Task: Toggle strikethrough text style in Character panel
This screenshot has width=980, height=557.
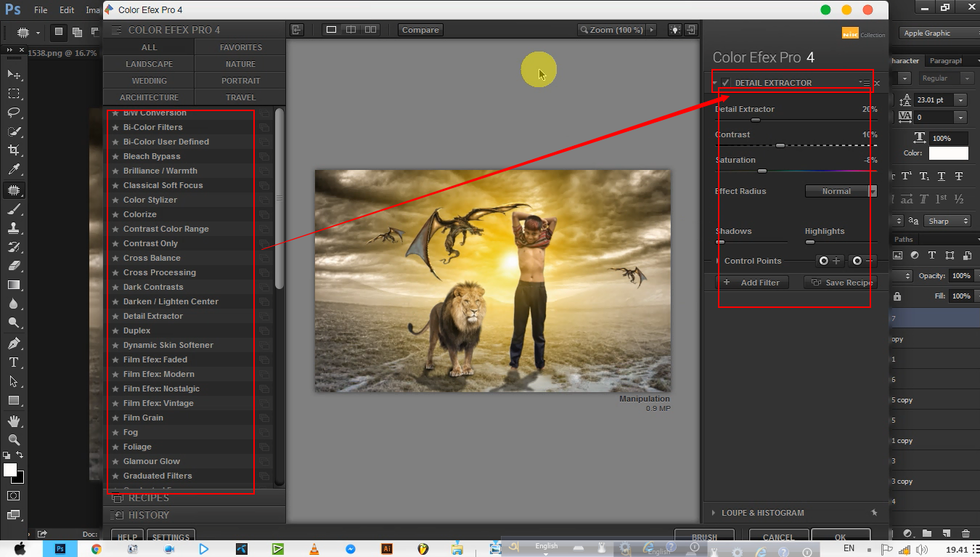Action: [959, 176]
